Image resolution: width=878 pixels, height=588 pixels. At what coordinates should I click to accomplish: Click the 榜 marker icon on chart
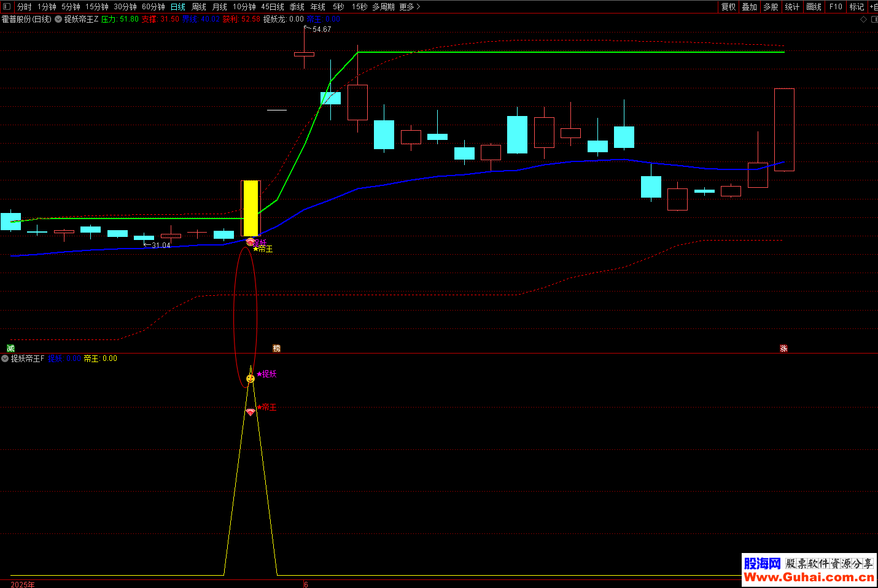click(276, 348)
